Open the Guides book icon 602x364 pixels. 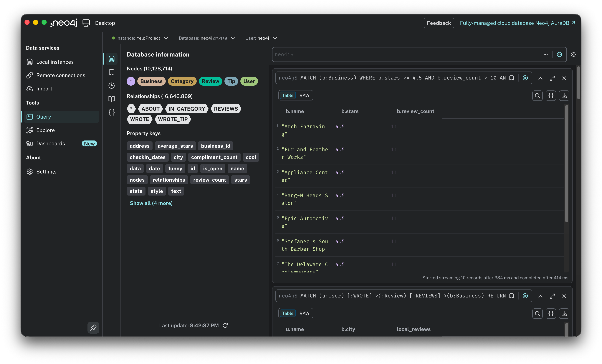point(111,99)
